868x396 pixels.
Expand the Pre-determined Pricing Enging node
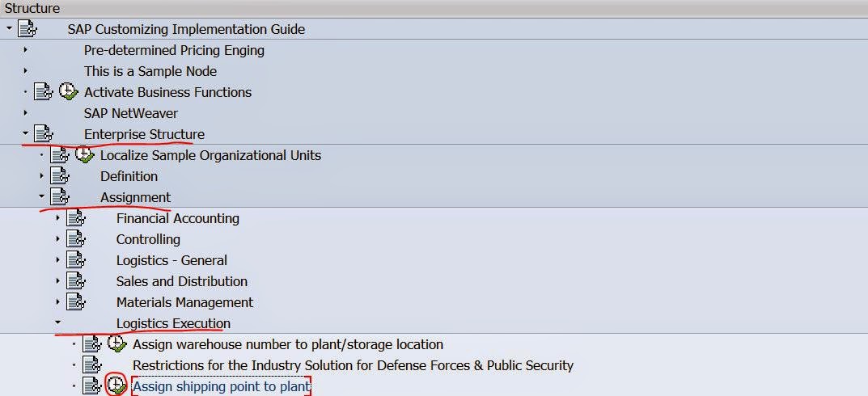click(x=26, y=50)
